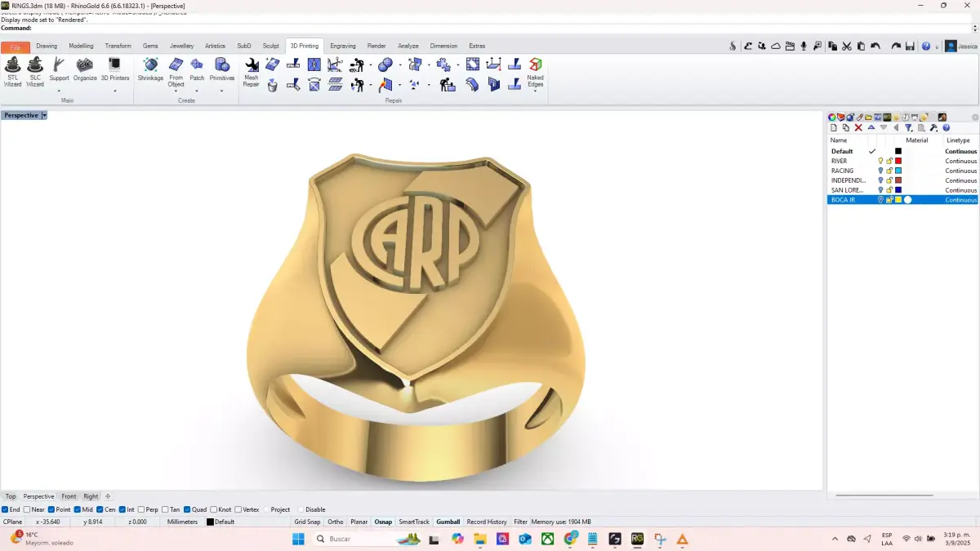Toggle RACING layer lock icon

(889, 171)
